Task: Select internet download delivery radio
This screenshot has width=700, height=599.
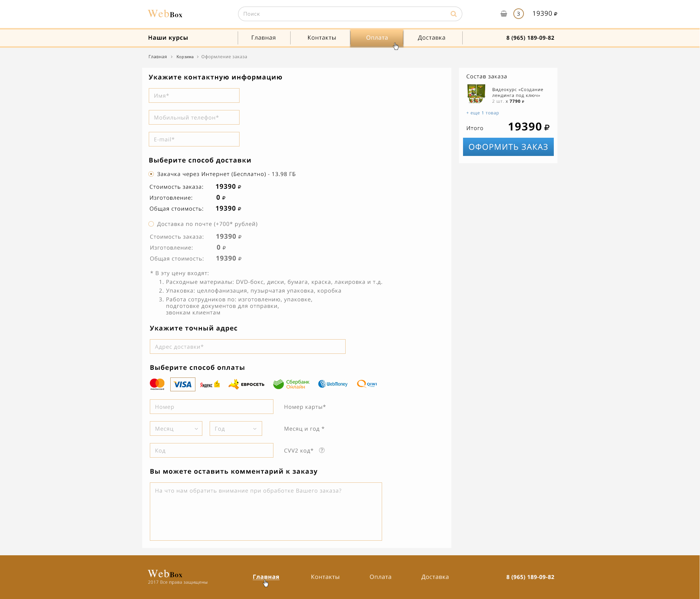Action: click(151, 174)
